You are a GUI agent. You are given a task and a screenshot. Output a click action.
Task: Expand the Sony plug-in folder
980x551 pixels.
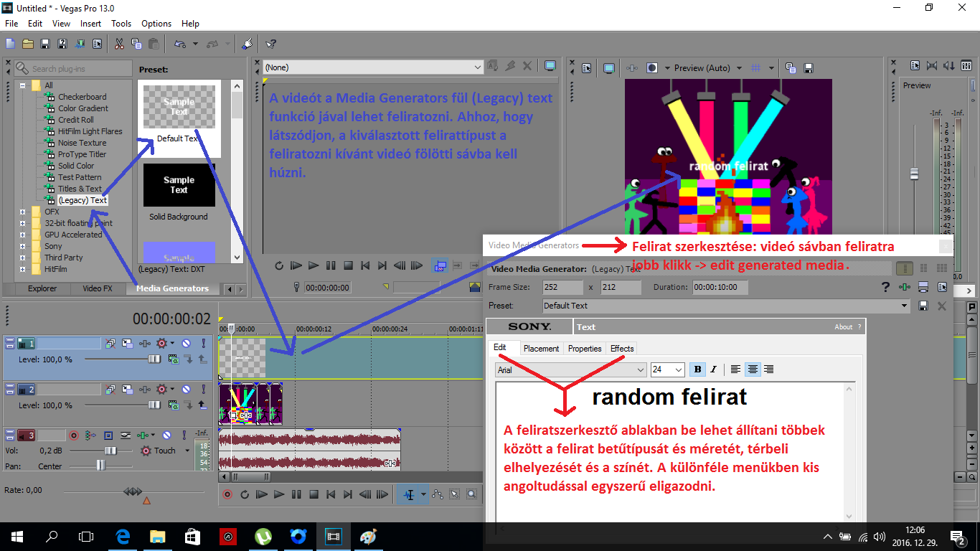tap(23, 246)
